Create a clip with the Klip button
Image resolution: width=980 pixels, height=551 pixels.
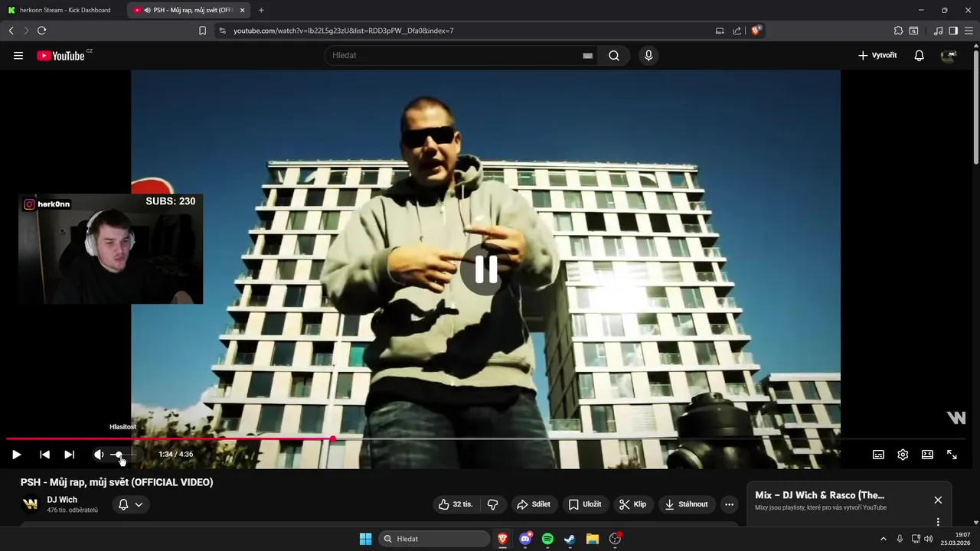[633, 504]
